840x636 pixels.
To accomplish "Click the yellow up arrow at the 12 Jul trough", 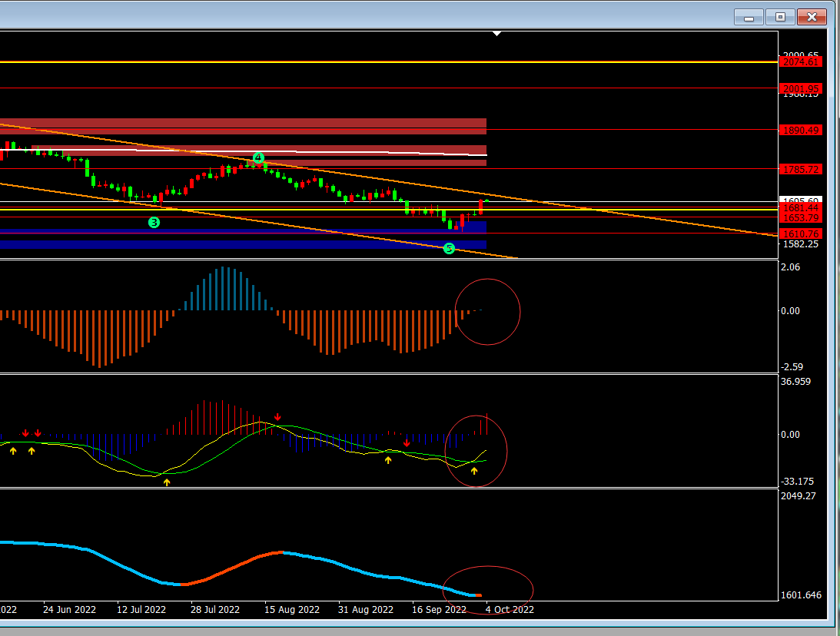I will pos(167,482).
